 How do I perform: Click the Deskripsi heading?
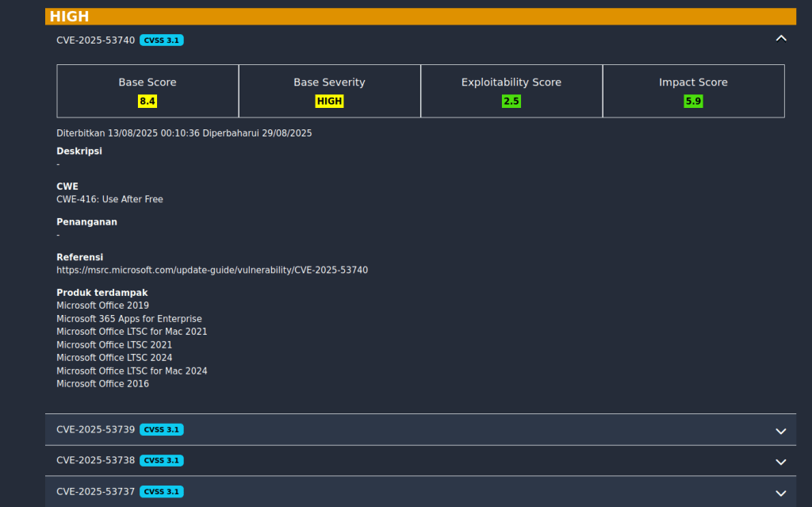79,152
